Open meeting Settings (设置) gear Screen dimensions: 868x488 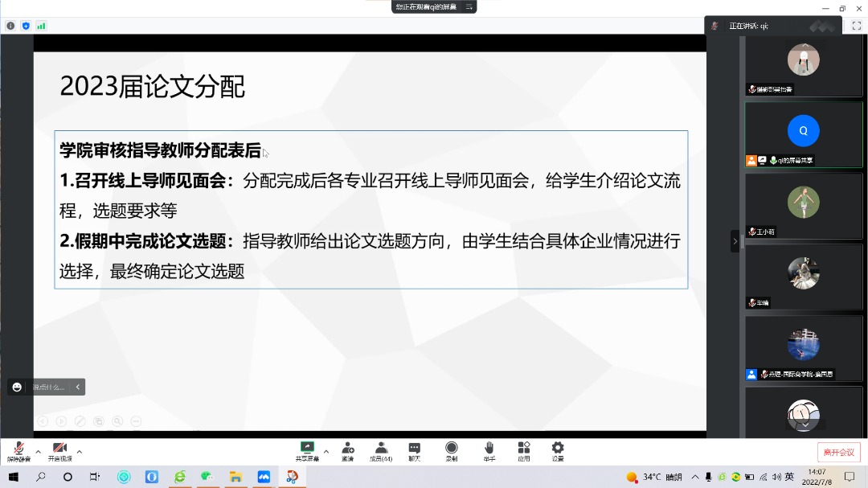pos(558,451)
